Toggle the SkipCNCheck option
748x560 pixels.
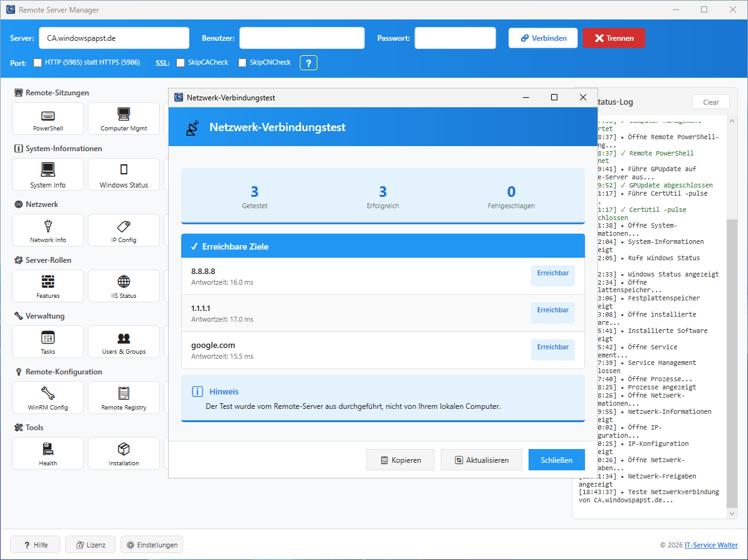pyautogui.click(x=243, y=63)
